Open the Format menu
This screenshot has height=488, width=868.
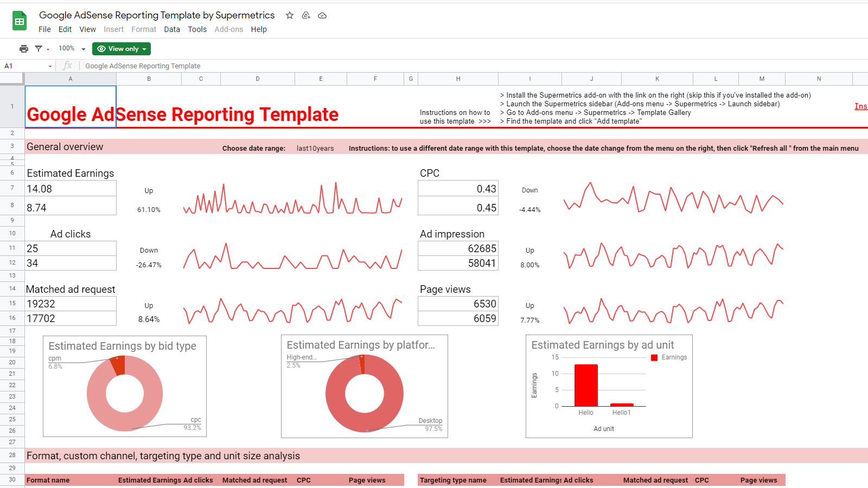[x=144, y=29]
